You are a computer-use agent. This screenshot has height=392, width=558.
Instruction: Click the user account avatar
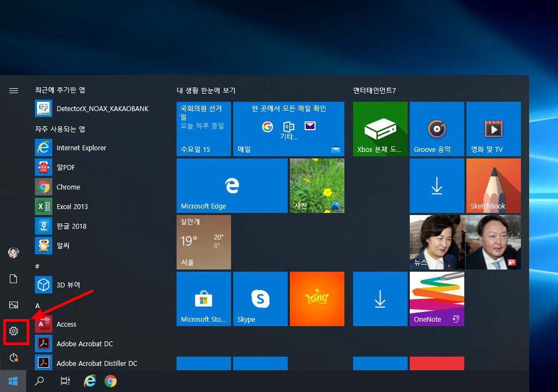14,253
